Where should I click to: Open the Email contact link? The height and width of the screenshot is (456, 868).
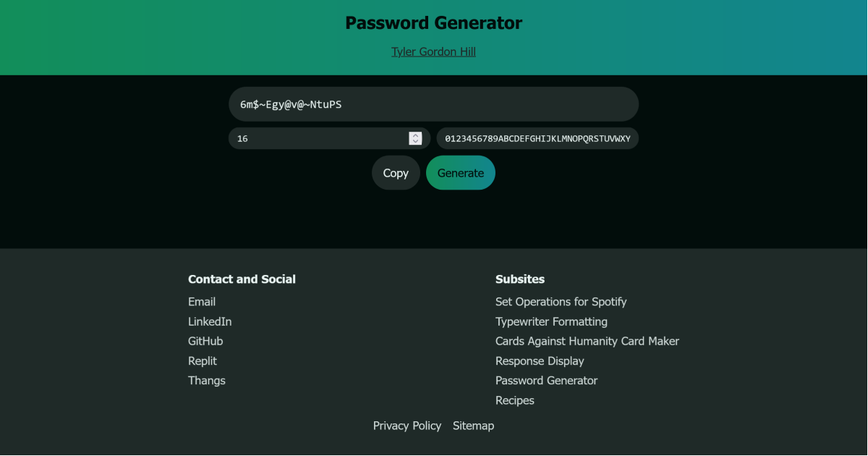tap(202, 302)
